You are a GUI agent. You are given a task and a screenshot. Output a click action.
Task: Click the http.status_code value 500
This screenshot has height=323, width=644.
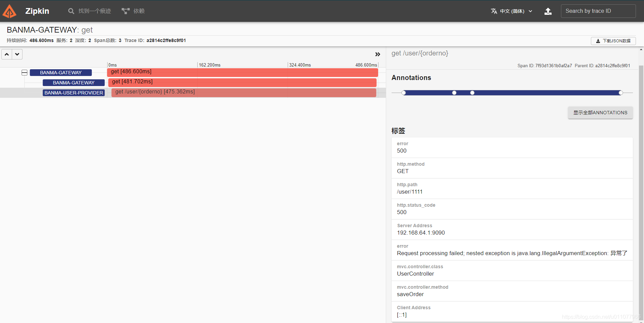pos(402,212)
